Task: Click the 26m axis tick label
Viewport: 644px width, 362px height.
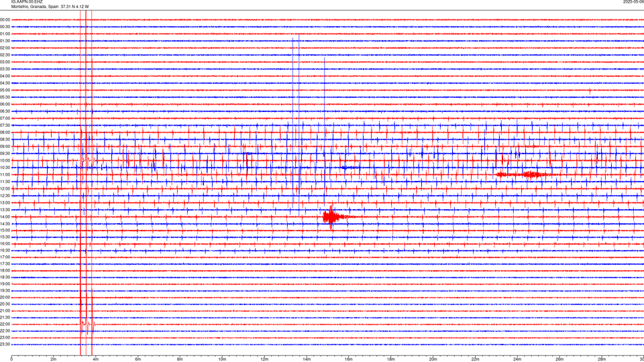Action: point(559,359)
